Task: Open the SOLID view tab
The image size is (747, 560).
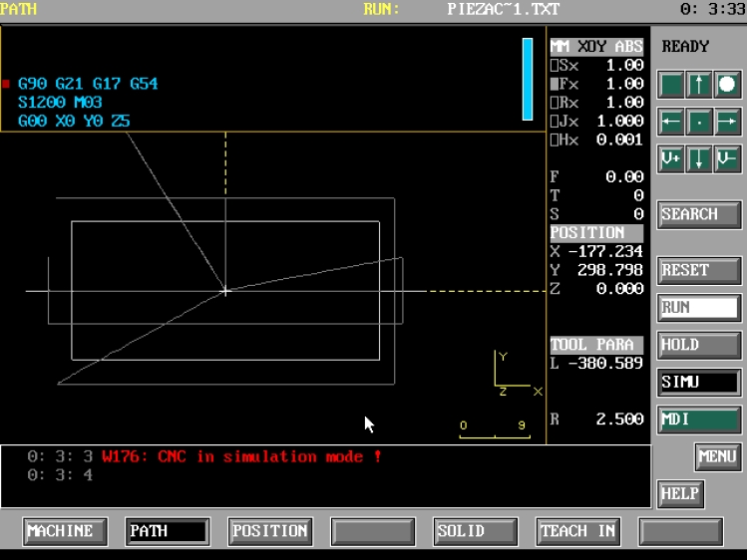Action: pos(474,531)
